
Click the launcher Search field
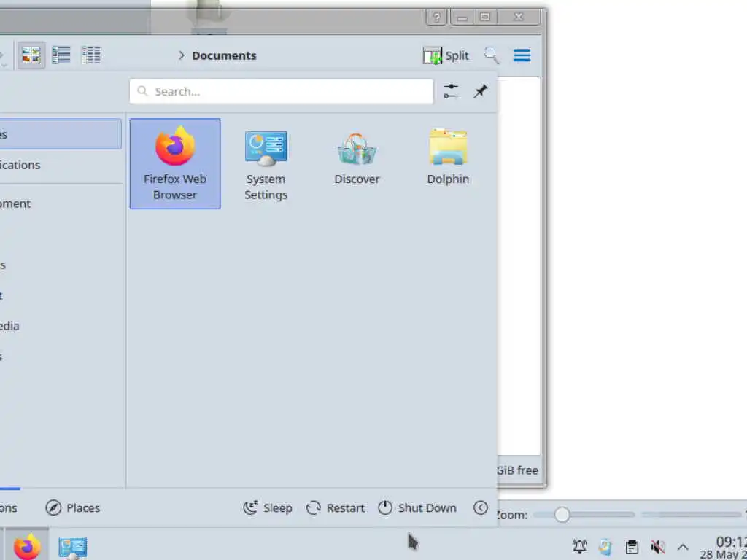pyautogui.click(x=282, y=91)
